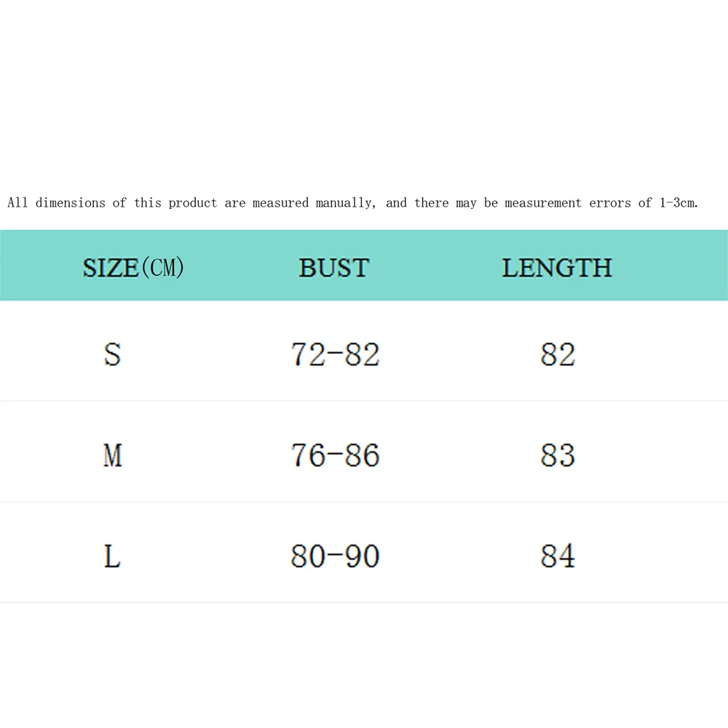Select the size M row label
The height and width of the screenshot is (728, 728).
click(112, 456)
